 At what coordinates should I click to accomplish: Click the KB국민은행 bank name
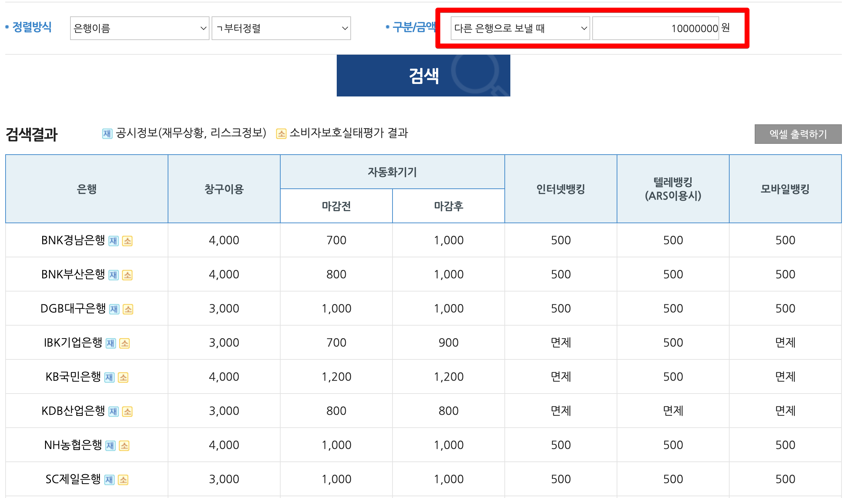click(x=73, y=377)
